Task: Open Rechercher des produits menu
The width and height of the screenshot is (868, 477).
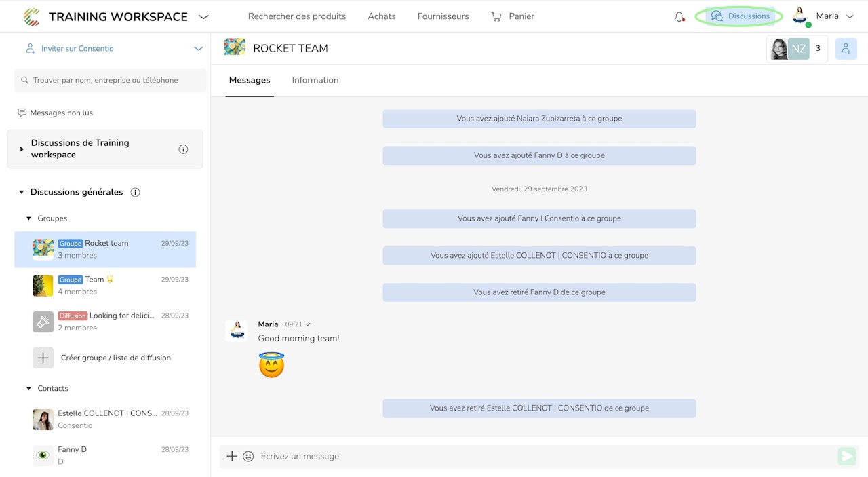Action: coord(296,16)
